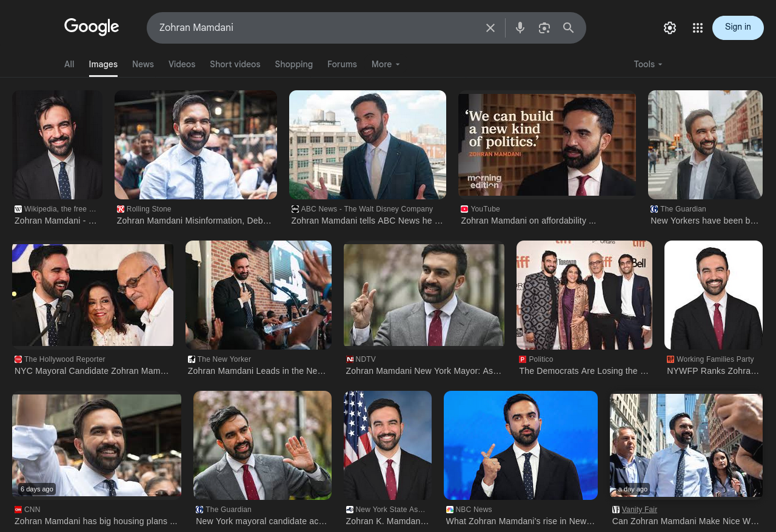Viewport: 776px width, 532px height.
Task: Open 'Zohran Mamdani New York Mayor: As…' link
Action: [424, 371]
